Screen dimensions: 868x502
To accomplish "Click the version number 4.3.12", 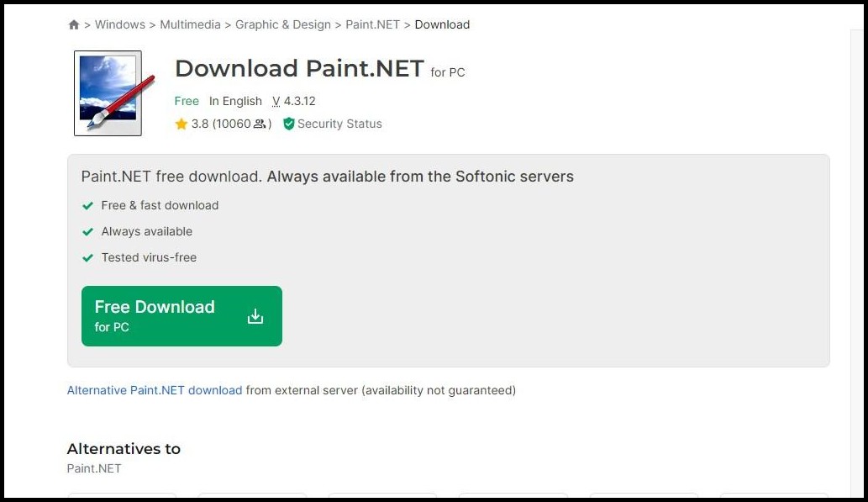I will 299,101.
